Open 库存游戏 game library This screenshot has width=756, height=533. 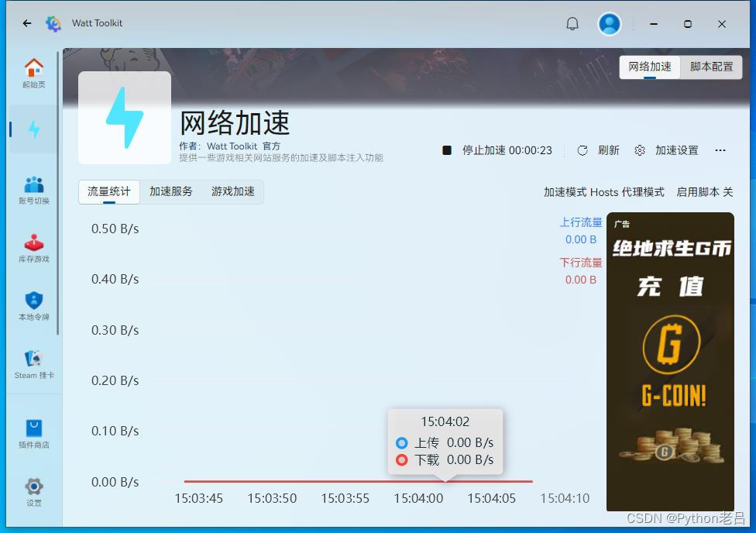tap(34, 249)
